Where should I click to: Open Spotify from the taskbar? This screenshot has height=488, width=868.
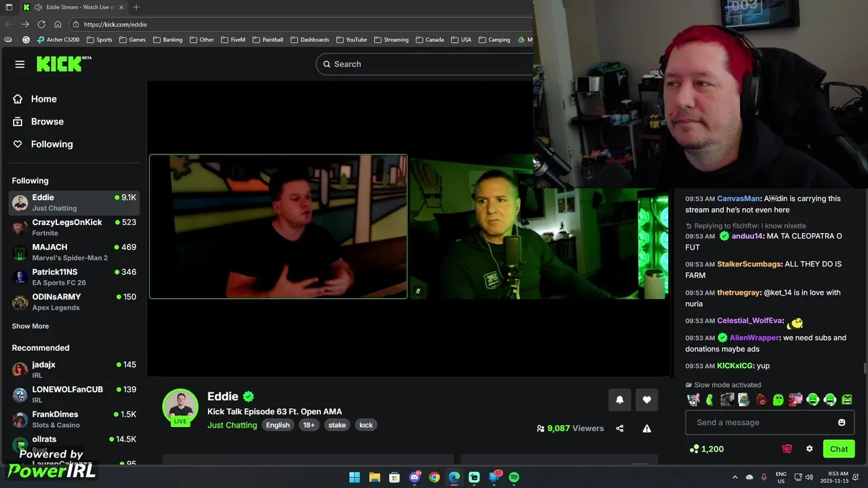click(514, 477)
